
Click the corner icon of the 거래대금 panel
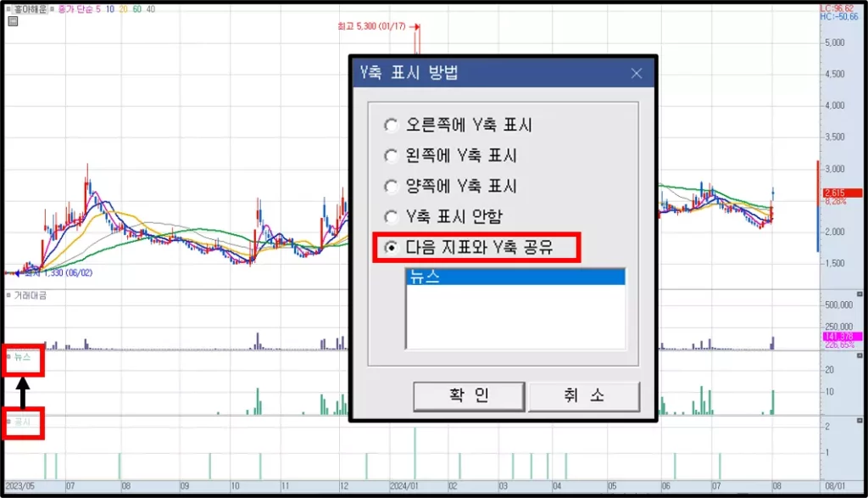coord(860,294)
